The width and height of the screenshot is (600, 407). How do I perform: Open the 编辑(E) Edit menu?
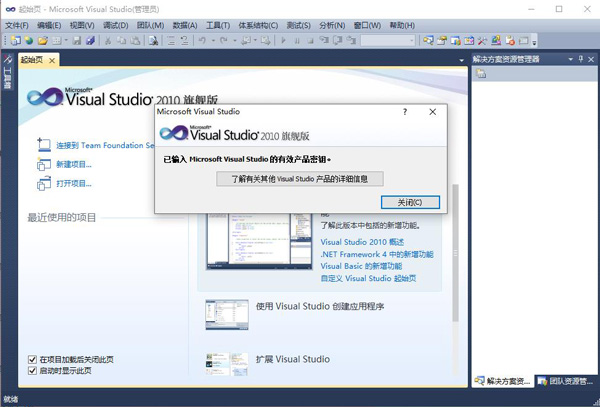coord(49,26)
